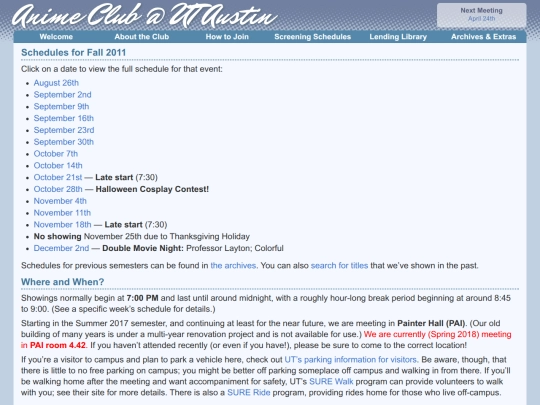Go to About the Club page
Screen dimensions: 540x405
[142, 37]
